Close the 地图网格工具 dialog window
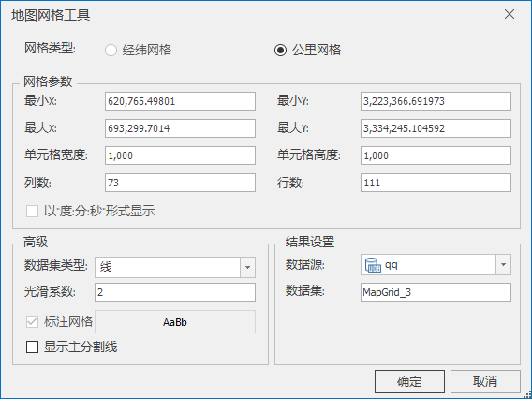Screen dimensions: 532x399 tap(510, 14)
